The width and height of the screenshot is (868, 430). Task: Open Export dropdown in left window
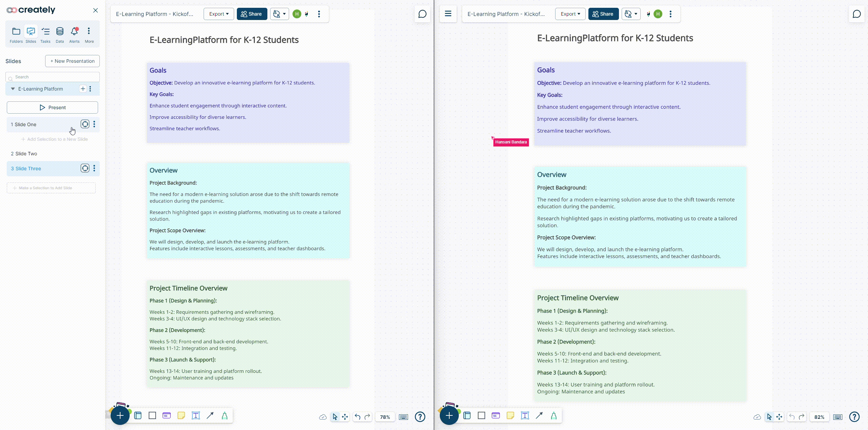click(x=219, y=14)
